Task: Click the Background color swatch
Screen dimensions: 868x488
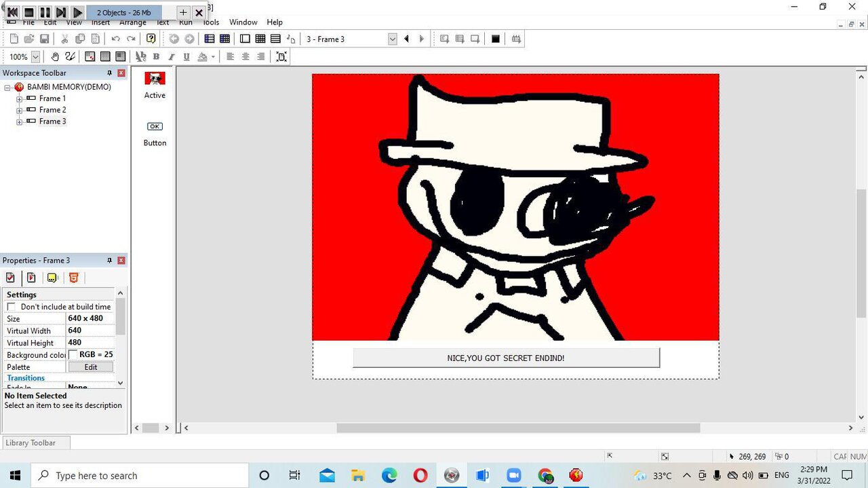Action: pos(73,355)
